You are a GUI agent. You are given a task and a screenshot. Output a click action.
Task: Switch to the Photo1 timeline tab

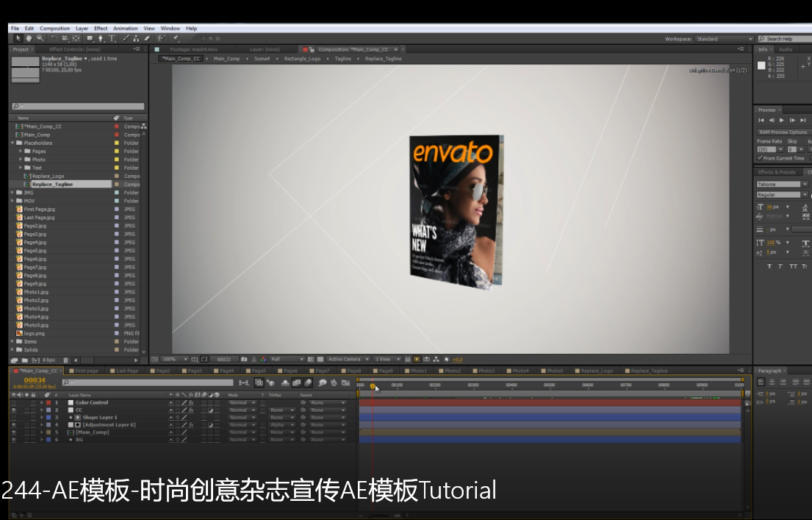pos(415,371)
